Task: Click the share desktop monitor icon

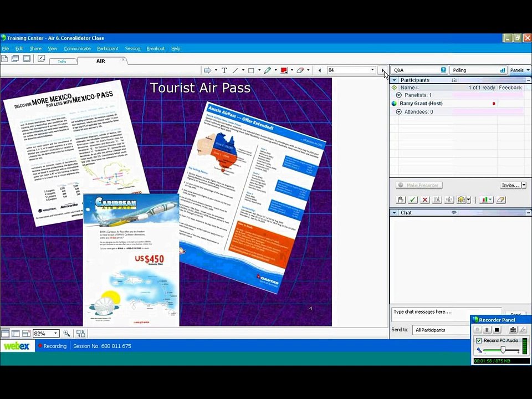Action: coord(27,59)
